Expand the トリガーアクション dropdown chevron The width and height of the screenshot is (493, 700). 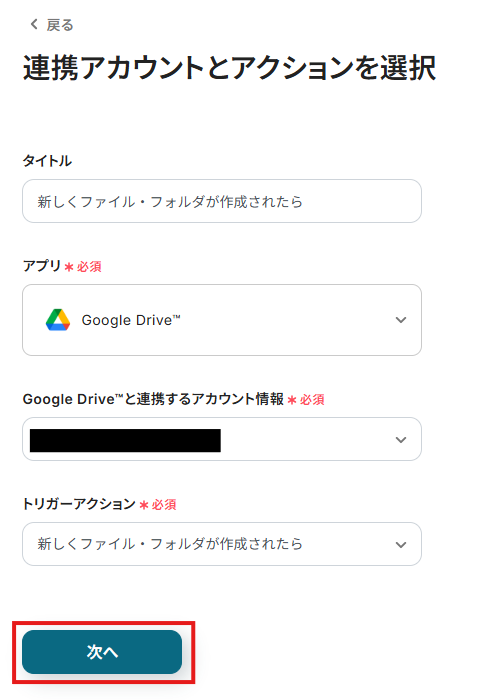(x=401, y=545)
